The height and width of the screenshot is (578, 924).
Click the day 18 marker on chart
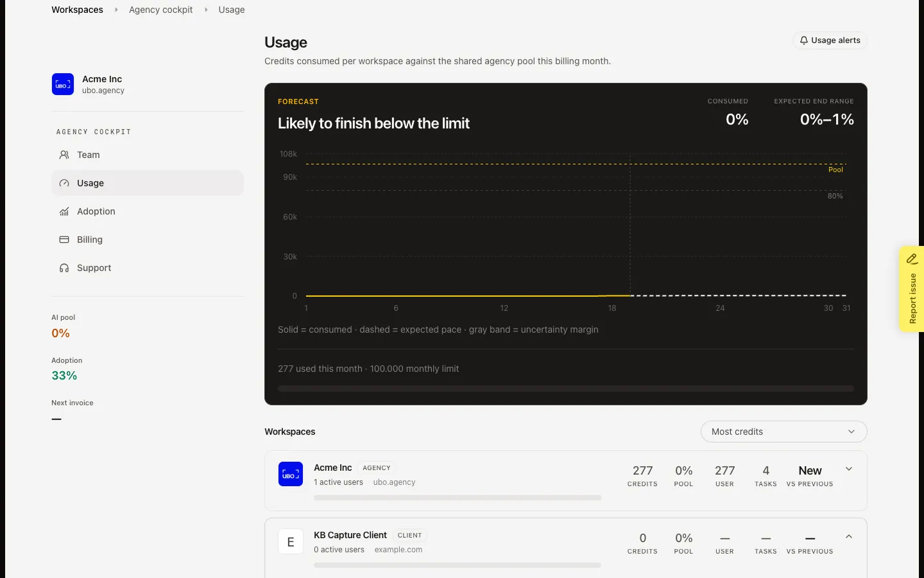click(x=612, y=308)
